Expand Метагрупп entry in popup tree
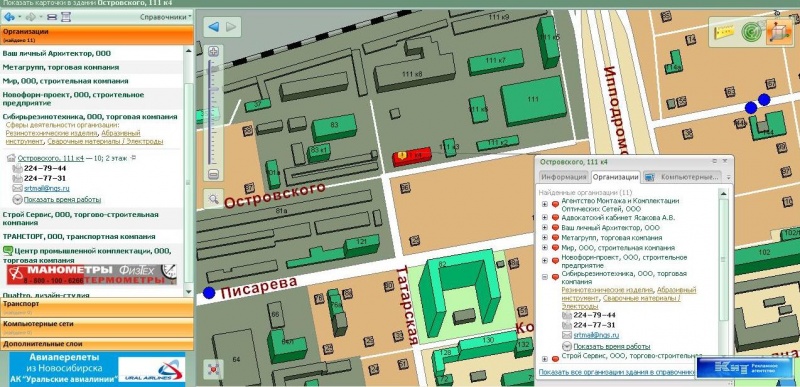The height and width of the screenshot is (387, 800). pos(544,238)
